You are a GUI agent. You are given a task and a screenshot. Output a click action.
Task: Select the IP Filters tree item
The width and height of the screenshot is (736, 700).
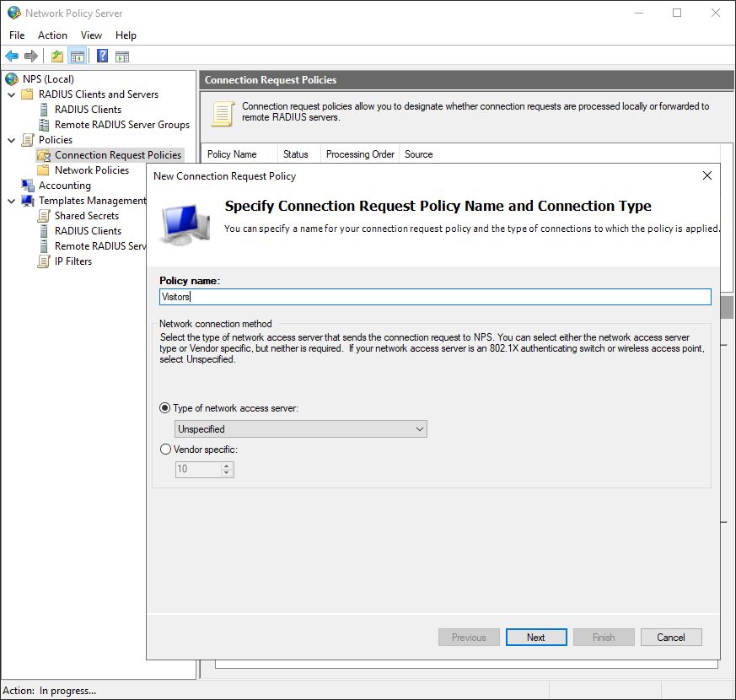(73, 261)
